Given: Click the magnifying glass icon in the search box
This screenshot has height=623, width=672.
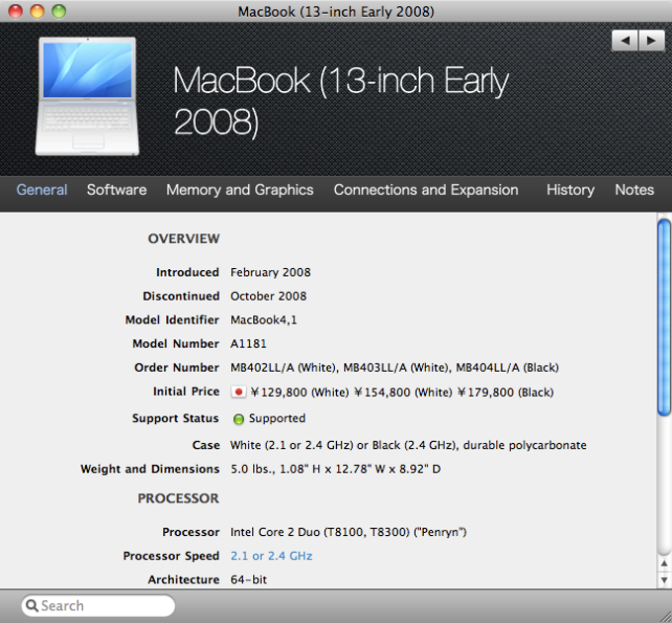Looking at the screenshot, I should click(33, 605).
